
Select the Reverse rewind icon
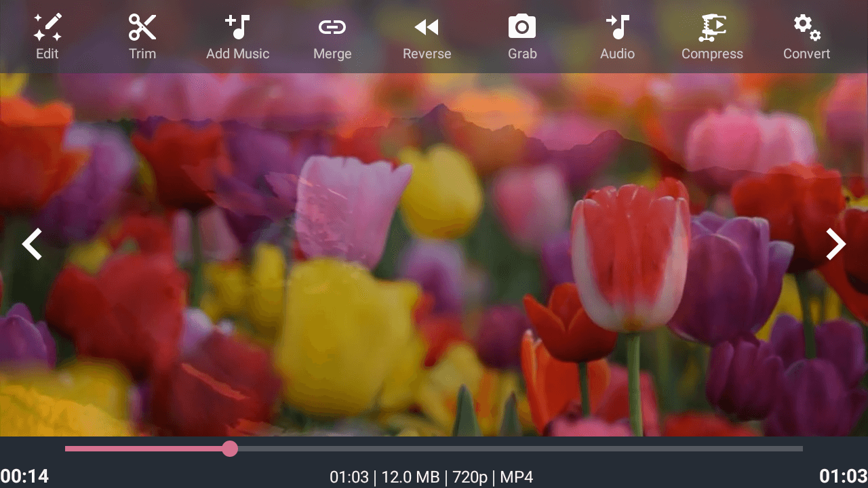(x=427, y=27)
